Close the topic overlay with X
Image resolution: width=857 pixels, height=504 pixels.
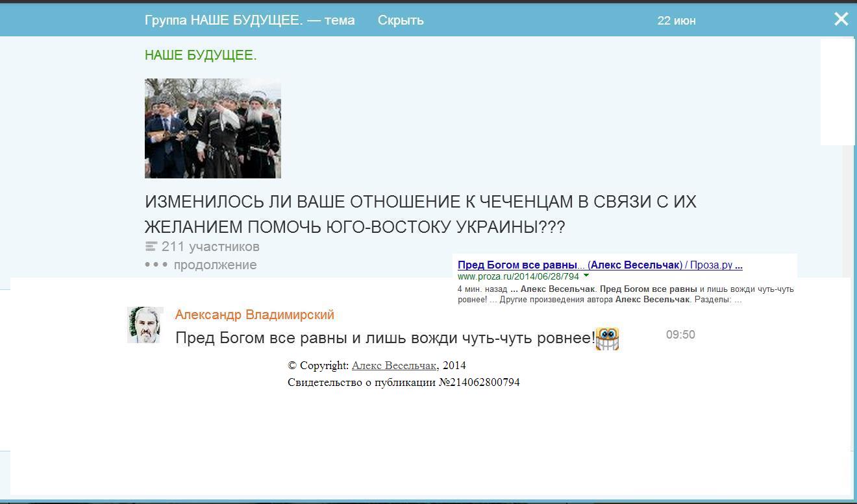coord(841,19)
